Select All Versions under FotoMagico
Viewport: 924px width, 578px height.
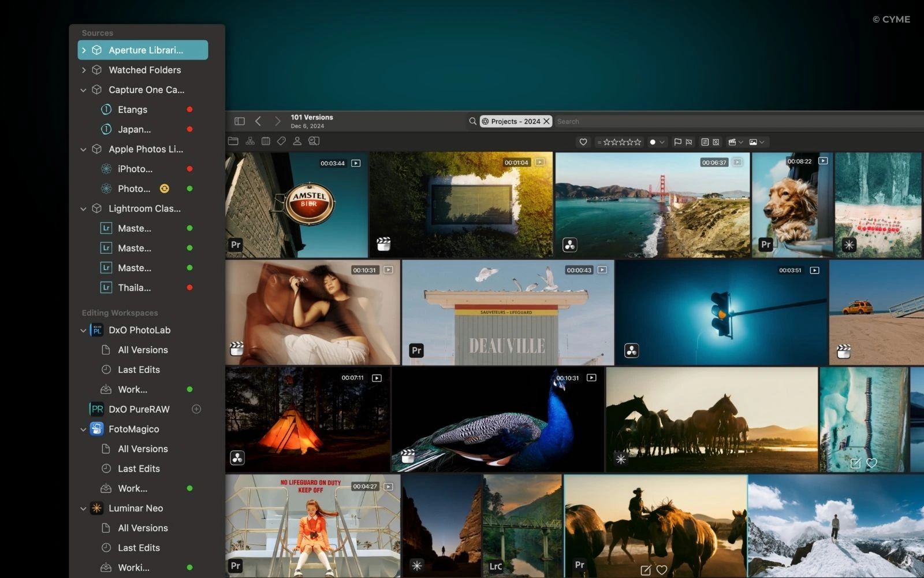click(x=143, y=449)
